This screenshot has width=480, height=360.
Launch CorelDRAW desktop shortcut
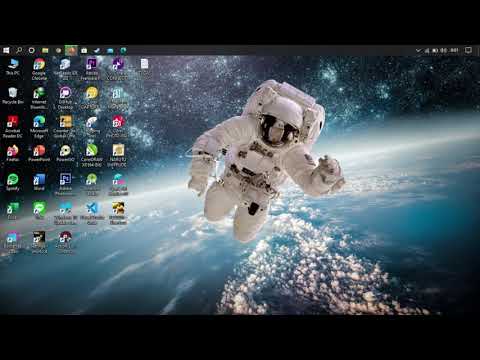coord(91,156)
